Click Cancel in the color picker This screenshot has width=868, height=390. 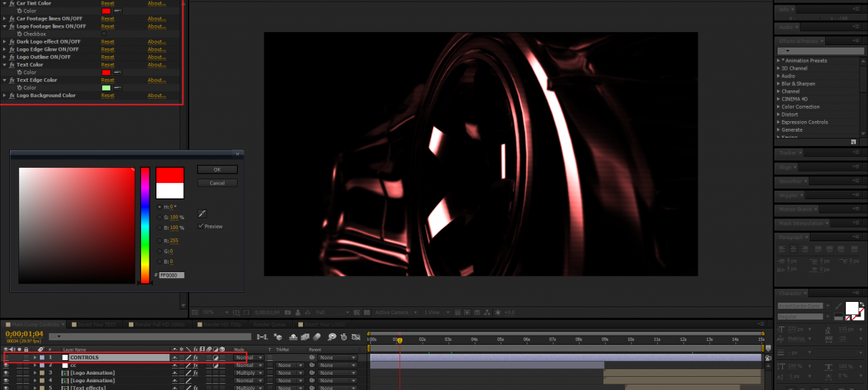tap(217, 183)
